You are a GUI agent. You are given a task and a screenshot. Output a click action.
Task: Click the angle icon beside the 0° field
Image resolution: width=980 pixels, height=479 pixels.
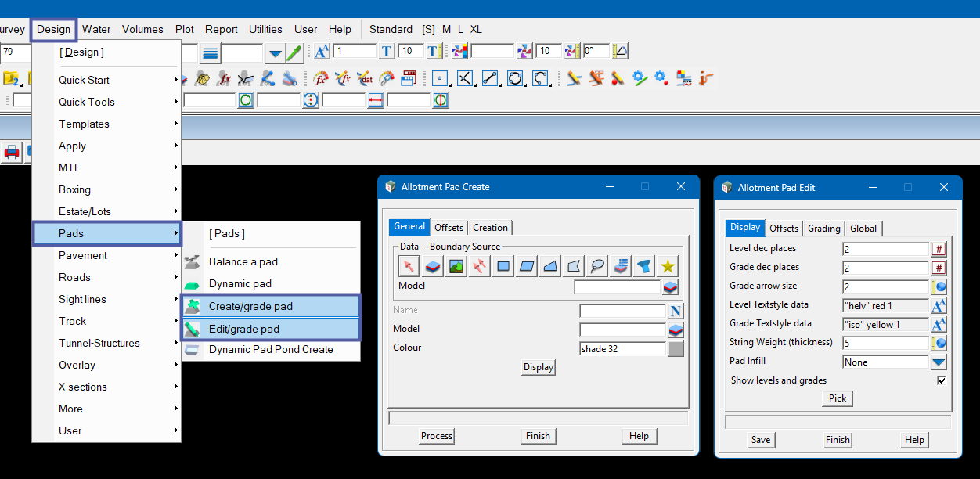620,52
